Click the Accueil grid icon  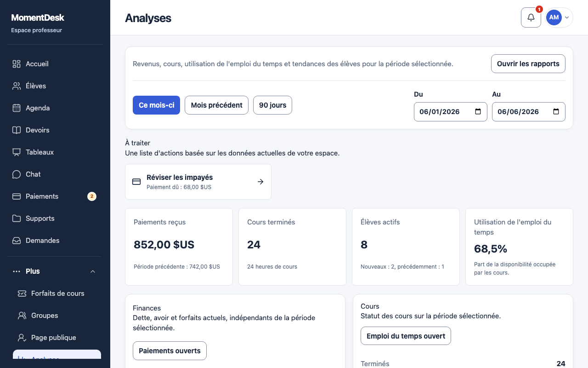17,64
